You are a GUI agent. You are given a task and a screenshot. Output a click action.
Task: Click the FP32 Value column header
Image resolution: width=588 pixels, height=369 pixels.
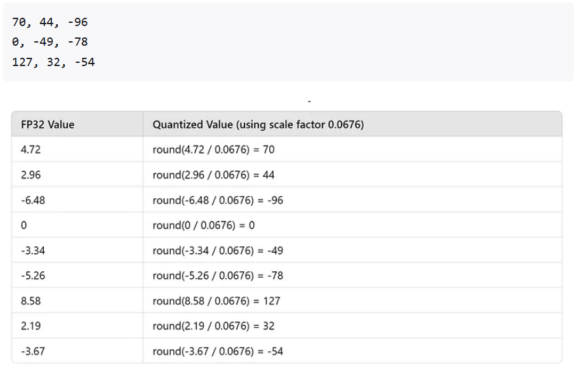(77, 124)
